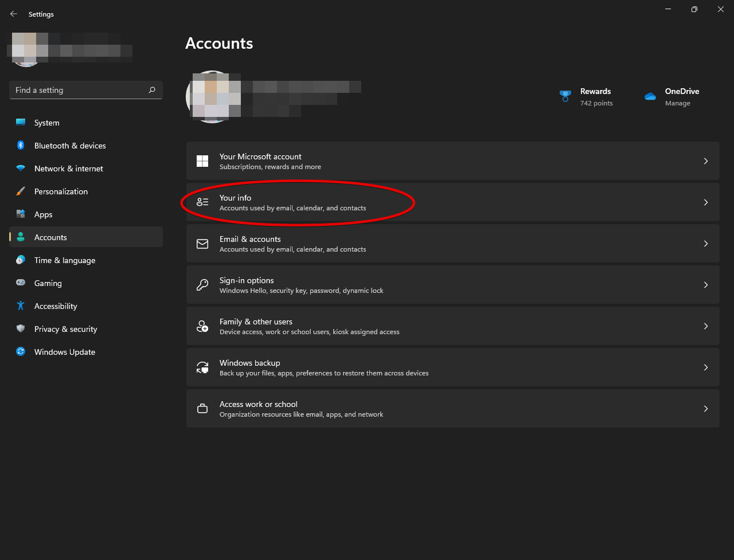This screenshot has width=734, height=560.
Task: Click the Family & other users icon
Action: pyautogui.click(x=202, y=326)
